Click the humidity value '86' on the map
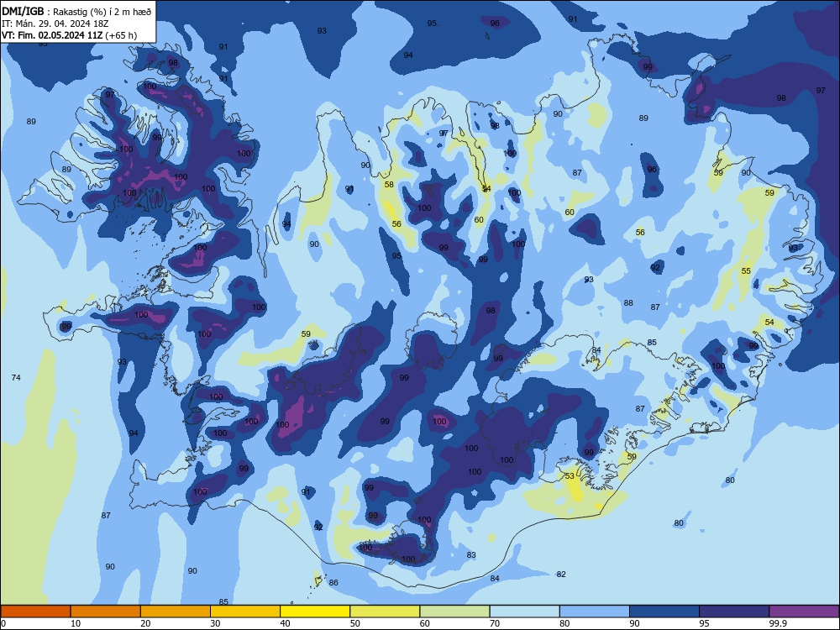 tap(333, 582)
